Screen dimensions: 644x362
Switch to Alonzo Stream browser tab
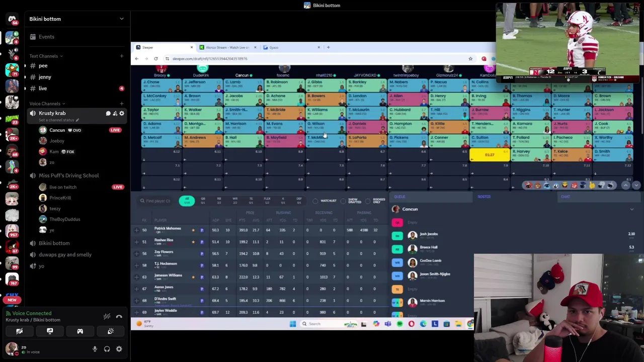[227, 47]
